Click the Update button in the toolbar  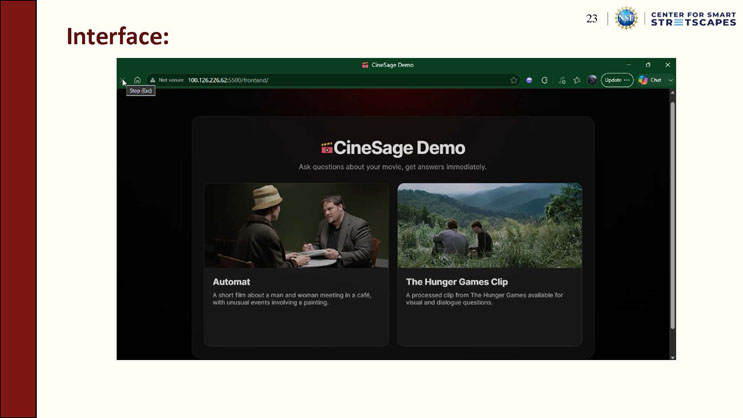tap(617, 80)
